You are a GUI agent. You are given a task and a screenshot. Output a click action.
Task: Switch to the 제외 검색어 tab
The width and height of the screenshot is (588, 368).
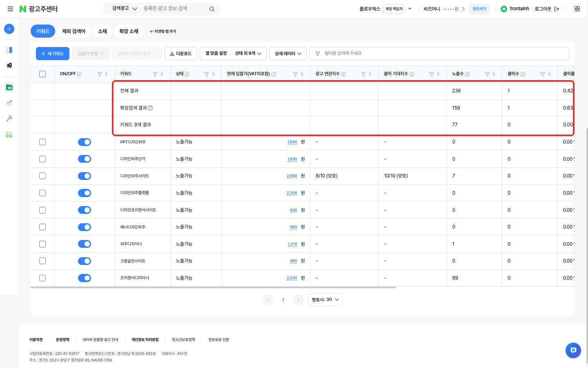pos(73,31)
